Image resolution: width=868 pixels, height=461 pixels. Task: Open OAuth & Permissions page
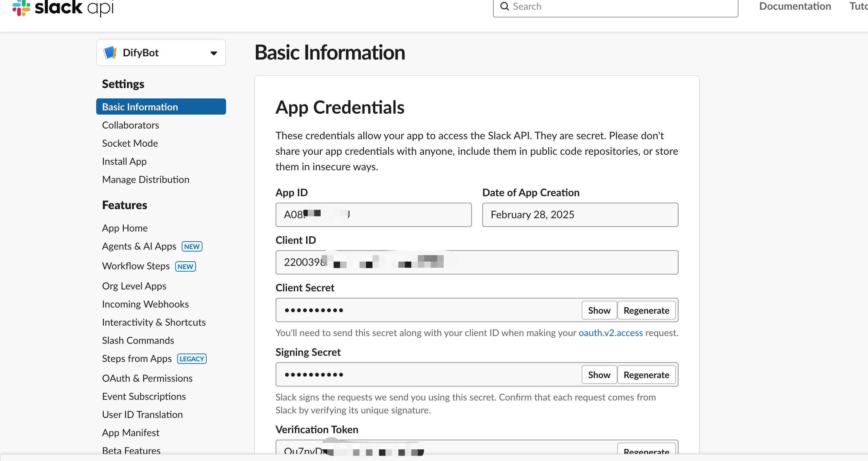point(147,378)
